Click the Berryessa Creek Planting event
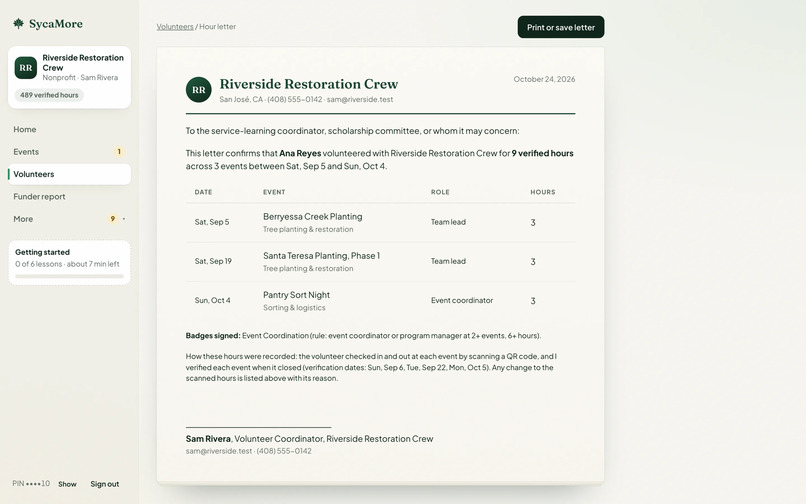The image size is (806, 504). (x=313, y=217)
